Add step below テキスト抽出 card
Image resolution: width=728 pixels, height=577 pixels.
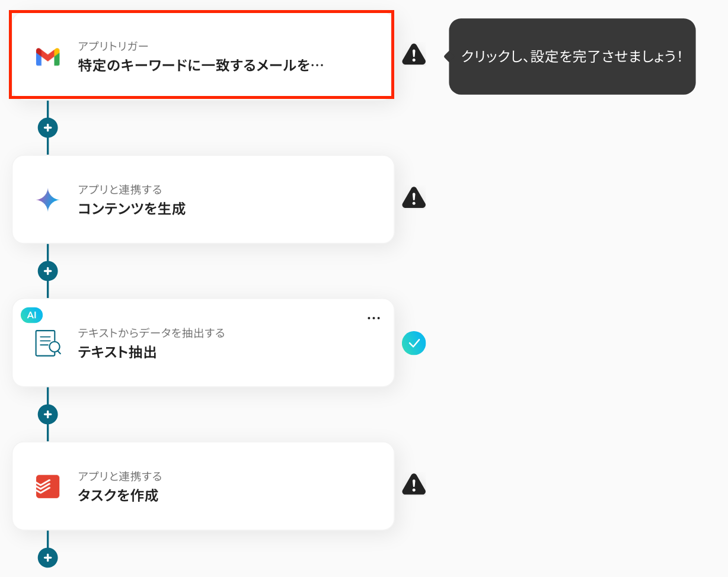[x=47, y=414]
